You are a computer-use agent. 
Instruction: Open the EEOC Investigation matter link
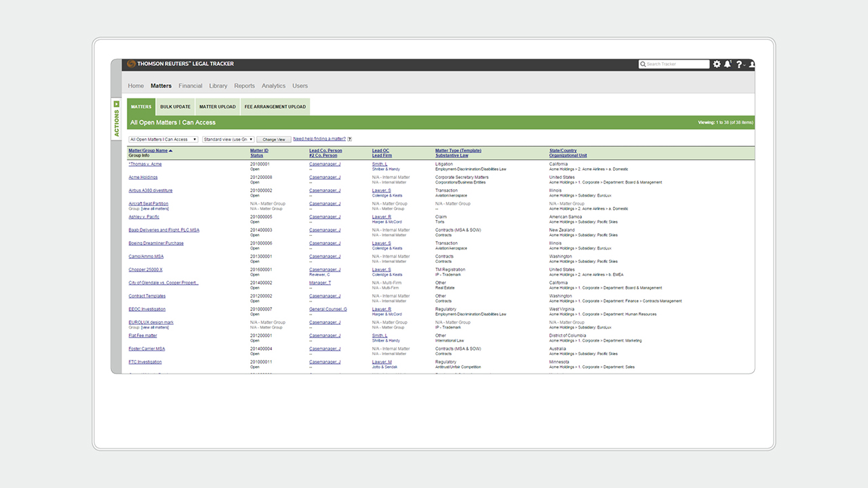point(147,309)
